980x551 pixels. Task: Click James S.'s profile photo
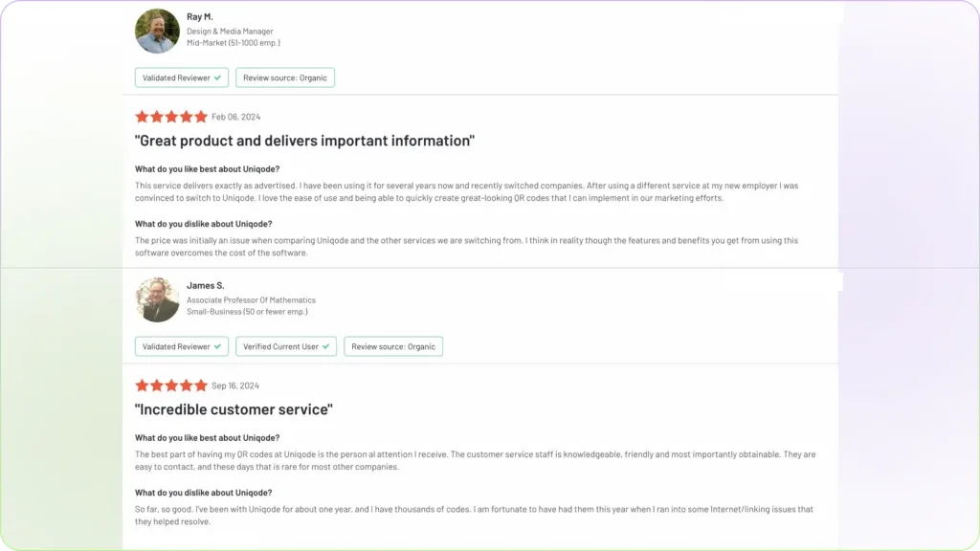click(x=157, y=299)
